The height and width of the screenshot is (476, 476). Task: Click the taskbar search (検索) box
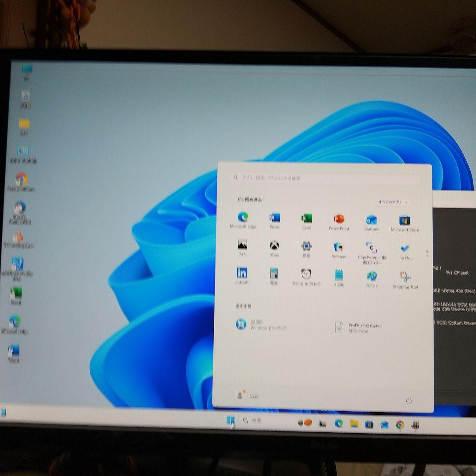[253, 421]
